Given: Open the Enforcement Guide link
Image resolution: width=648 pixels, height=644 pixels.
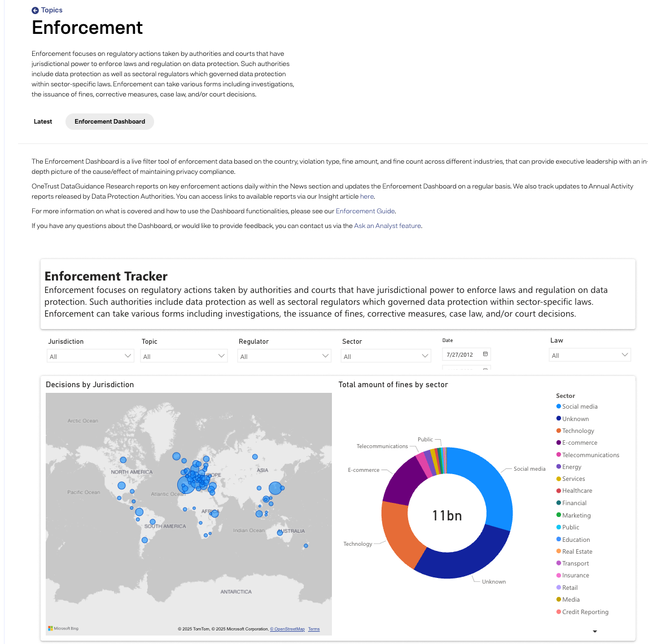Looking at the screenshot, I should [x=365, y=211].
